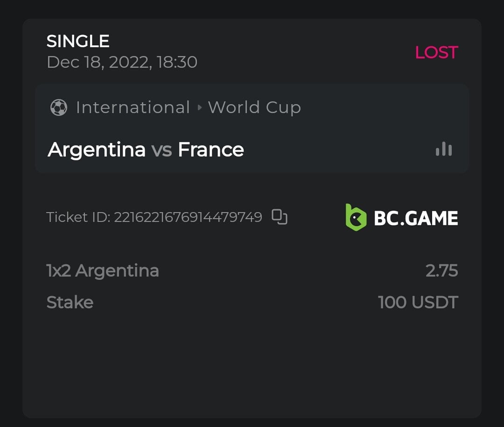The image size is (504, 427).
Task: Click the Stake label
Action: 70,302
